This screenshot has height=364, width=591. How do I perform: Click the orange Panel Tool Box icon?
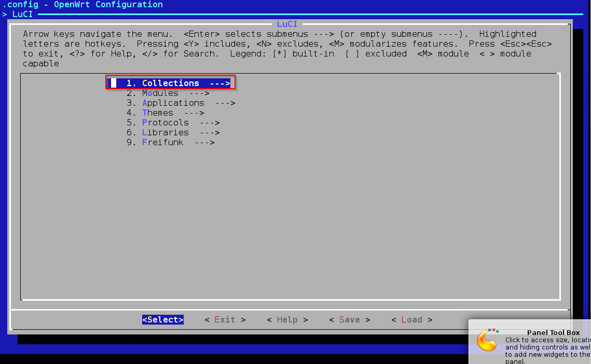(x=487, y=341)
